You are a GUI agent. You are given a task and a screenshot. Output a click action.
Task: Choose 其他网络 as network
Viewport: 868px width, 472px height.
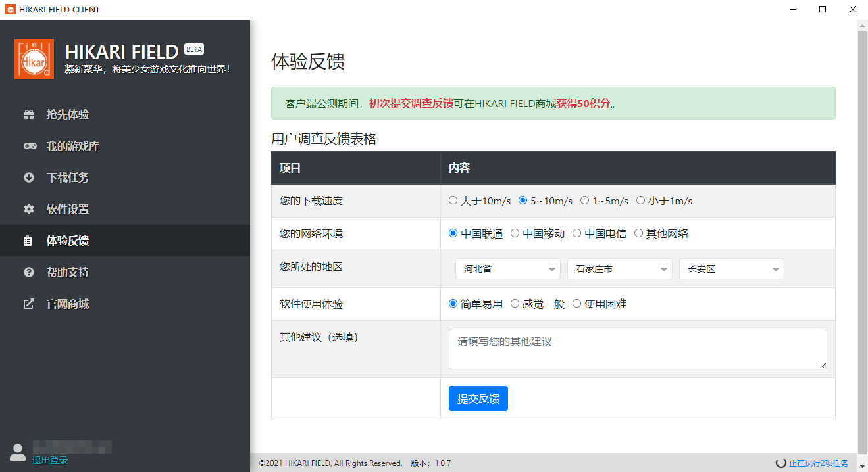tap(638, 233)
